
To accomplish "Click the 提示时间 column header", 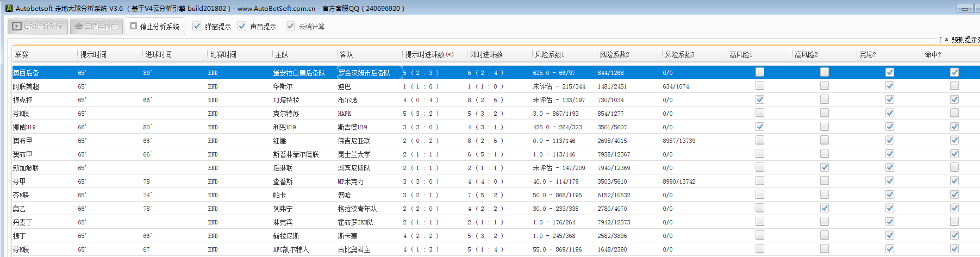I will (x=93, y=54).
